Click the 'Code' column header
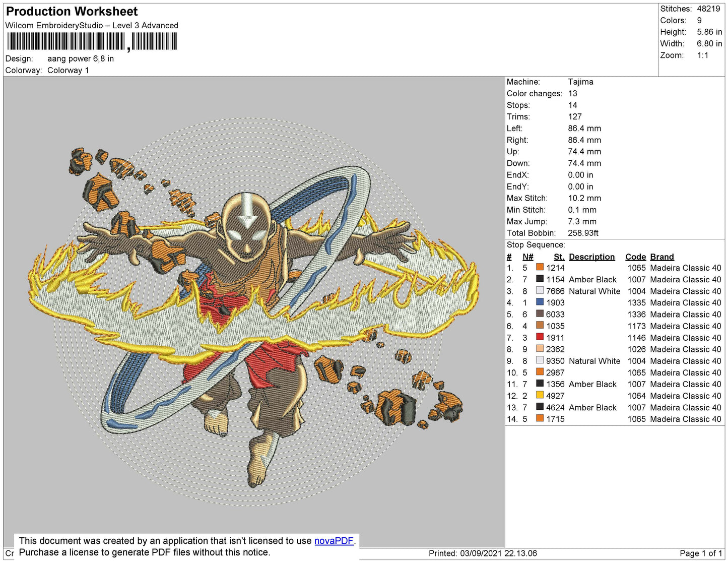 [635, 257]
